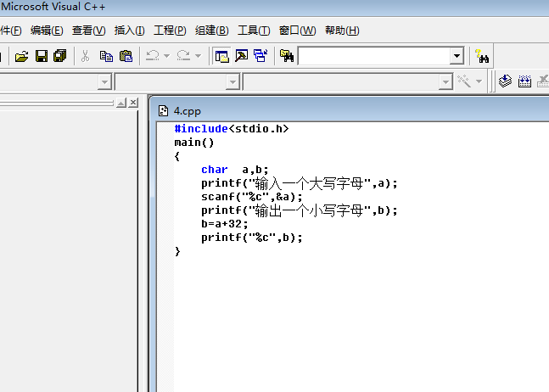Screen dimensions: 549x392
Task: Redo the action with the Redo arrow
Action: pyautogui.click(x=183, y=56)
